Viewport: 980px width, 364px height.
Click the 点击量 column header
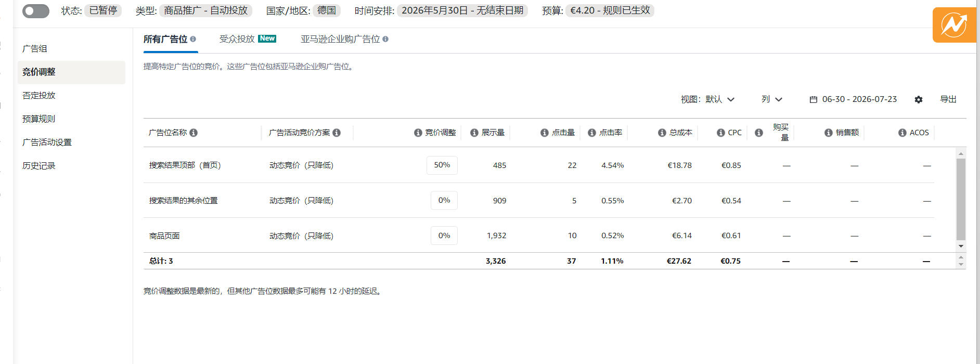563,133
